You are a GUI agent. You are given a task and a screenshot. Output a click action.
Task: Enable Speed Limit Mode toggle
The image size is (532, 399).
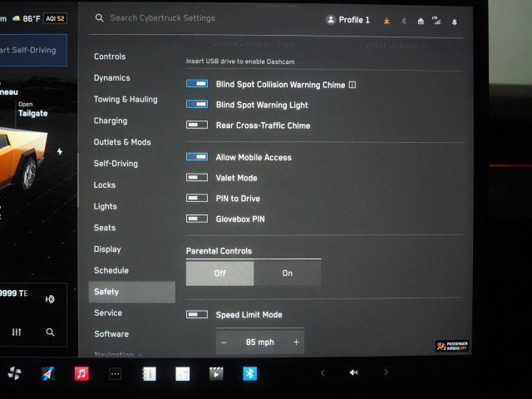point(197,314)
